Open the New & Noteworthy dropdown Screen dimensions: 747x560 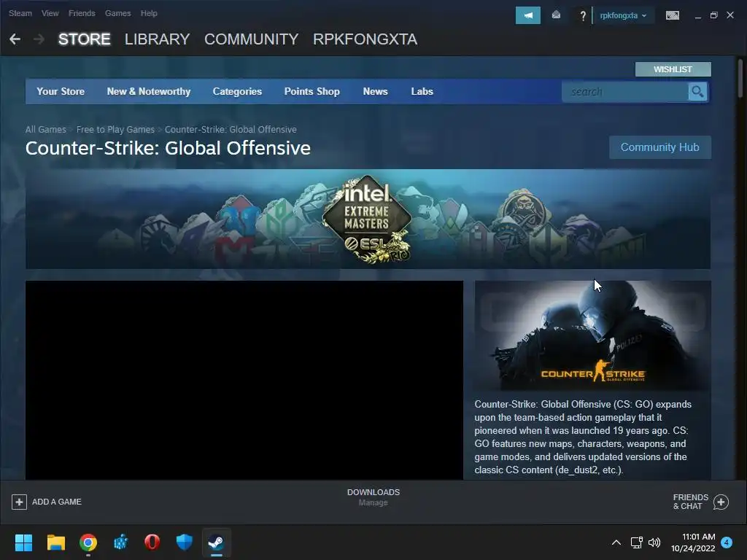(x=149, y=91)
